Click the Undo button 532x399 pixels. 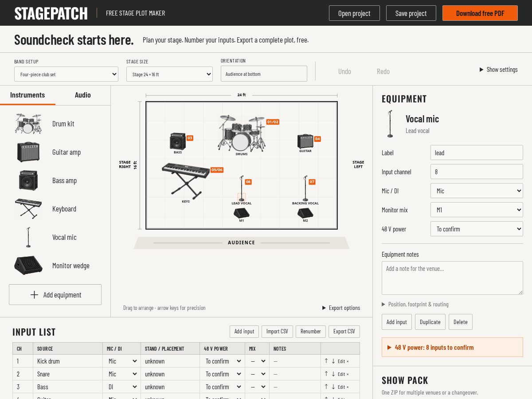pos(344,71)
